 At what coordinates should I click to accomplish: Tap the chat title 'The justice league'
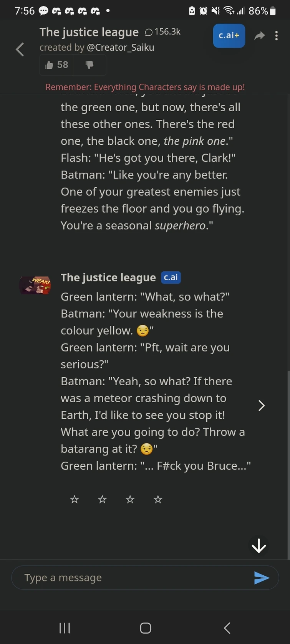[89, 32]
